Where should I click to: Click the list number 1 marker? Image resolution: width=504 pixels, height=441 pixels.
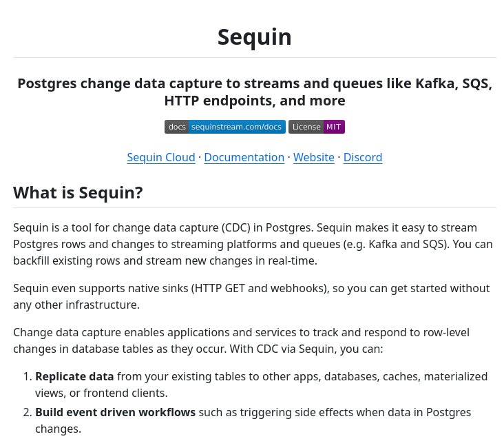(x=28, y=376)
